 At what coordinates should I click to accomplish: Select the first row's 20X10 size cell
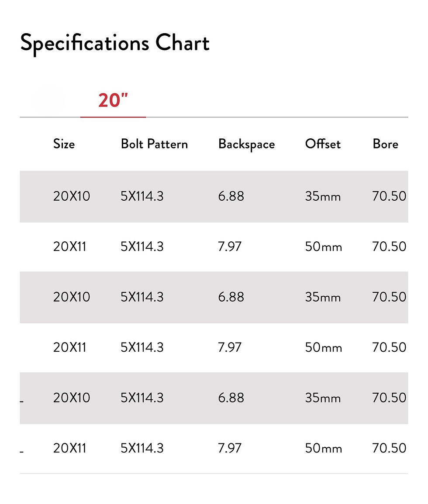72,196
